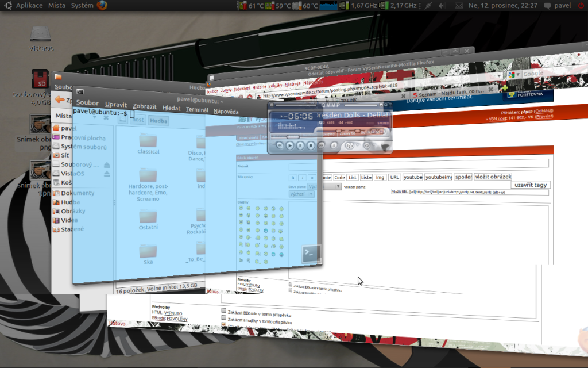
Task: Select Dokumenty in the Nautilus sidebar
Action: point(78,193)
